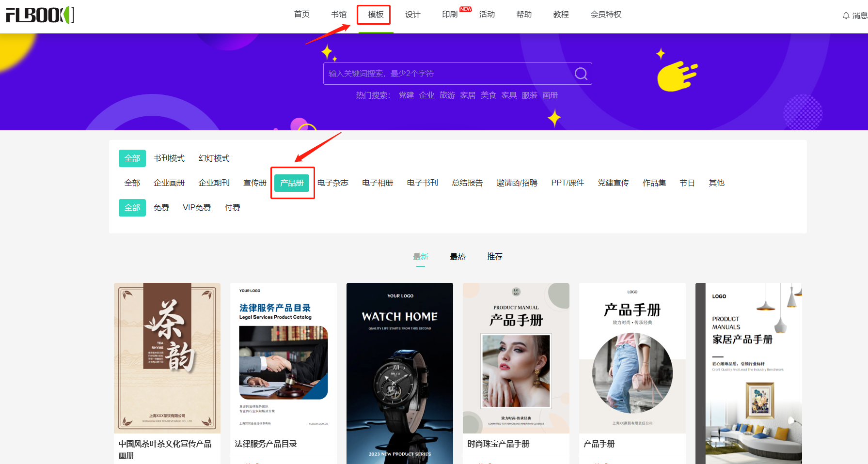Switch to the 最热 sorting tab
The width and height of the screenshot is (868, 464).
(x=458, y=257)
